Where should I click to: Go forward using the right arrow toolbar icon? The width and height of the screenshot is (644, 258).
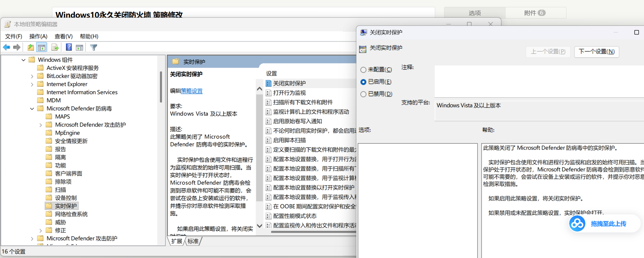[17, 47]
